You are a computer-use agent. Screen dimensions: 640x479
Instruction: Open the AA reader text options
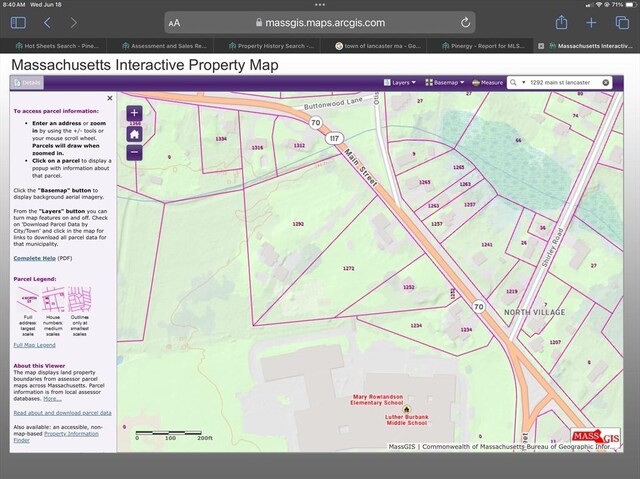pos(174,23)
